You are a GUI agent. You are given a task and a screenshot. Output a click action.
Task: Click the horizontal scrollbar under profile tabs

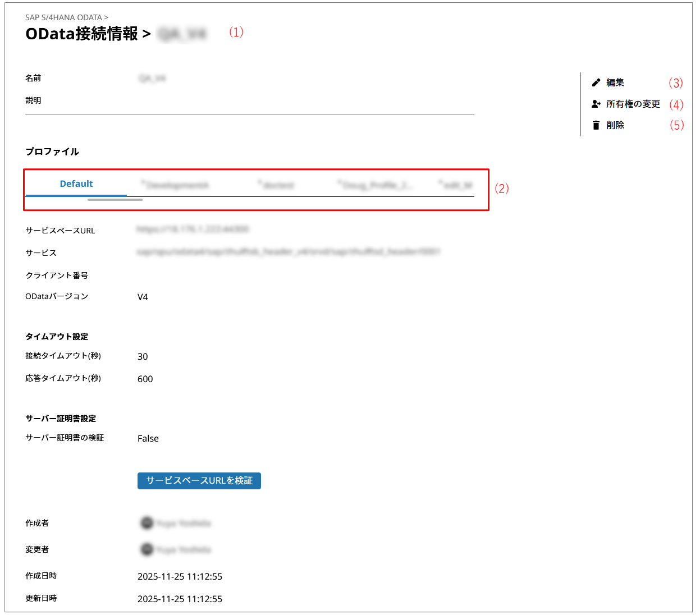(x=115, y=199)
